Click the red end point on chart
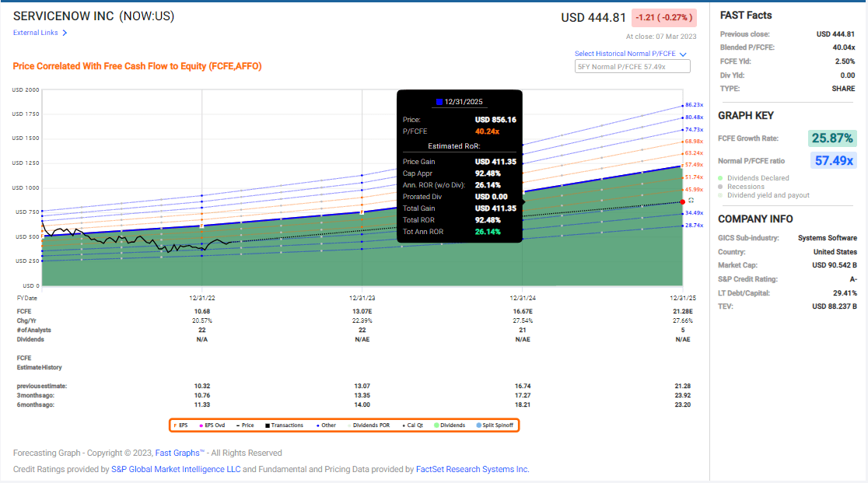Viewport: 868px width, 483px height. pos(682,201)
